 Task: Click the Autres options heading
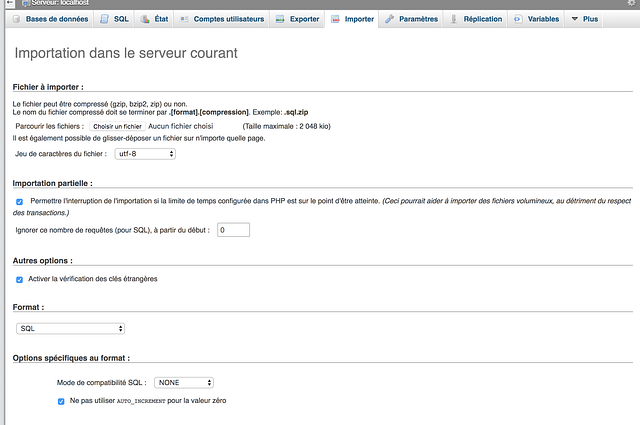(x=43, y=260)
